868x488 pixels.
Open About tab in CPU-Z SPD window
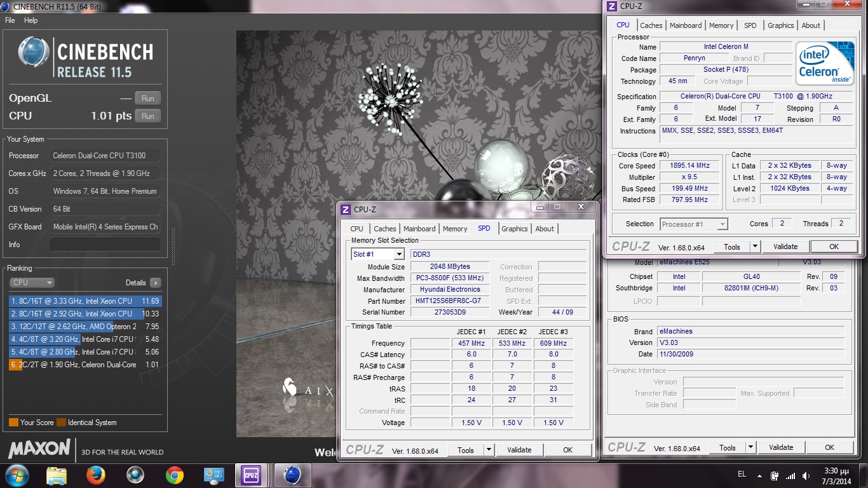click(x=545, y=229)
